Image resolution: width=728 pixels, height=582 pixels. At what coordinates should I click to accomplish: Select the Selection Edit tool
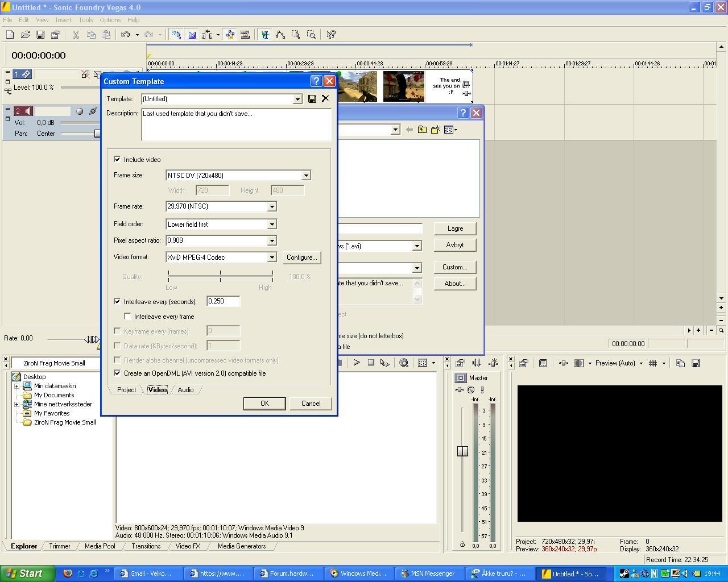tap(296, 35)
